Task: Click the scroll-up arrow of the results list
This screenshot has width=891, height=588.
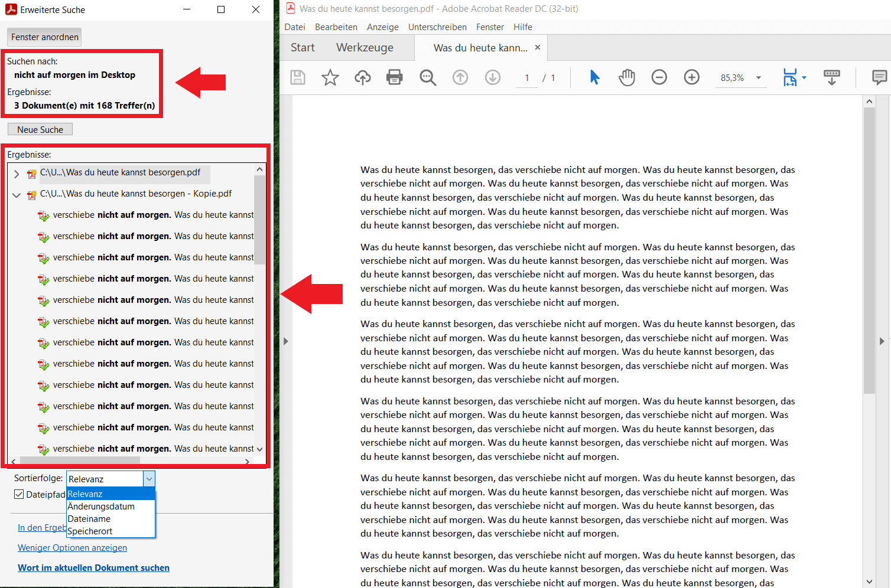Action: (x=259, y=169)
